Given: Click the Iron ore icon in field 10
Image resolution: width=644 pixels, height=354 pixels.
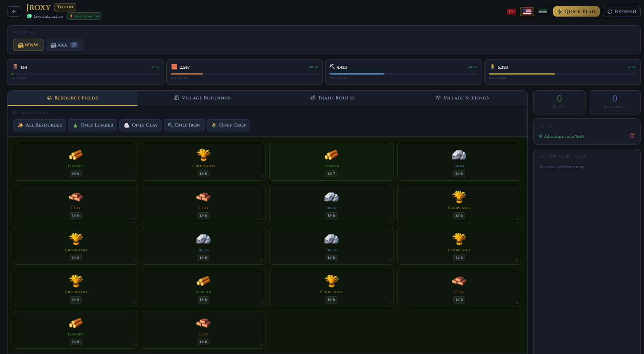Looking at the screenshot, I should [x=203, y=239].
